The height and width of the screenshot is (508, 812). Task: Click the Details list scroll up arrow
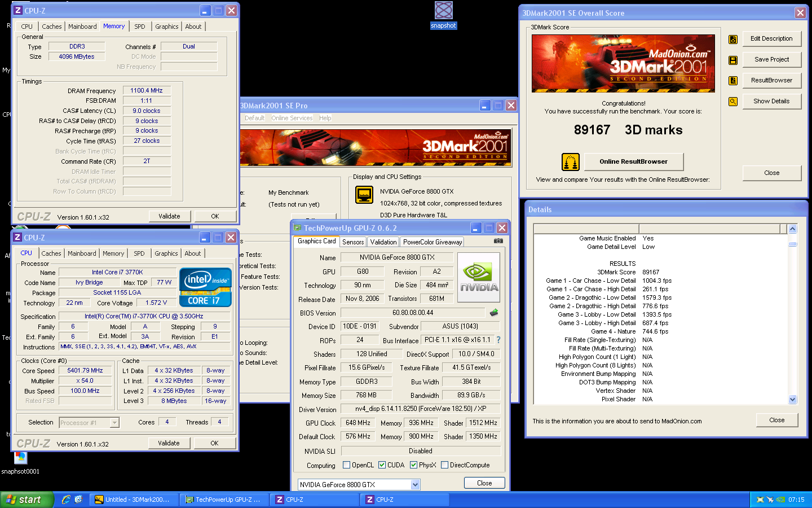[792, 229]
